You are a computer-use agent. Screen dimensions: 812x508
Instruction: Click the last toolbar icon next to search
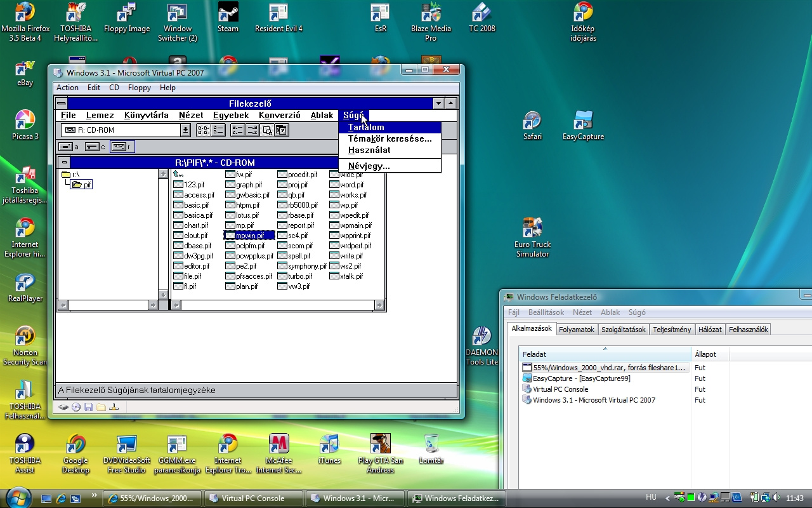click(x=282, y=130)
